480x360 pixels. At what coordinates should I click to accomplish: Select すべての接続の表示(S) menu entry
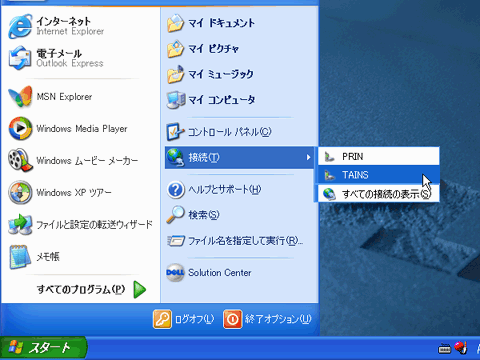coord(379,194)
